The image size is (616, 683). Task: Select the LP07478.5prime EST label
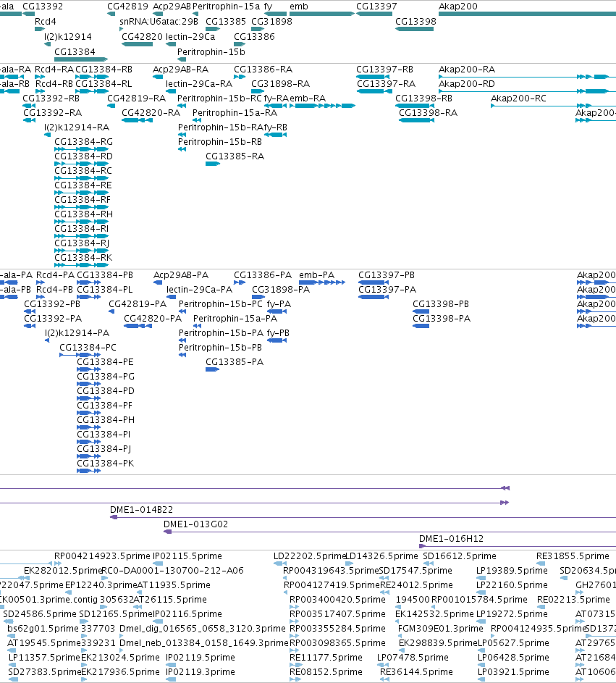(413, 658)
